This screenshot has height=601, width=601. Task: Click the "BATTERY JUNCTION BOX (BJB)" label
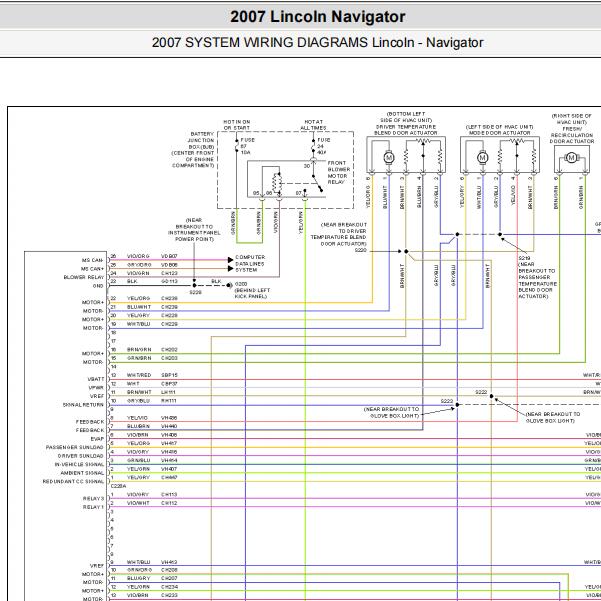click(x=201, y=140)
